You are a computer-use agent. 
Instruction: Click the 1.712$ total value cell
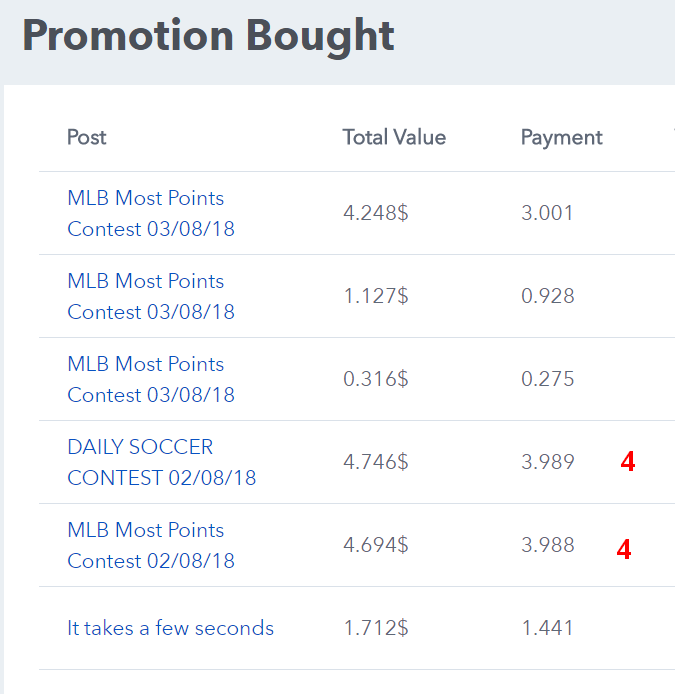click(x=375, y=628)
